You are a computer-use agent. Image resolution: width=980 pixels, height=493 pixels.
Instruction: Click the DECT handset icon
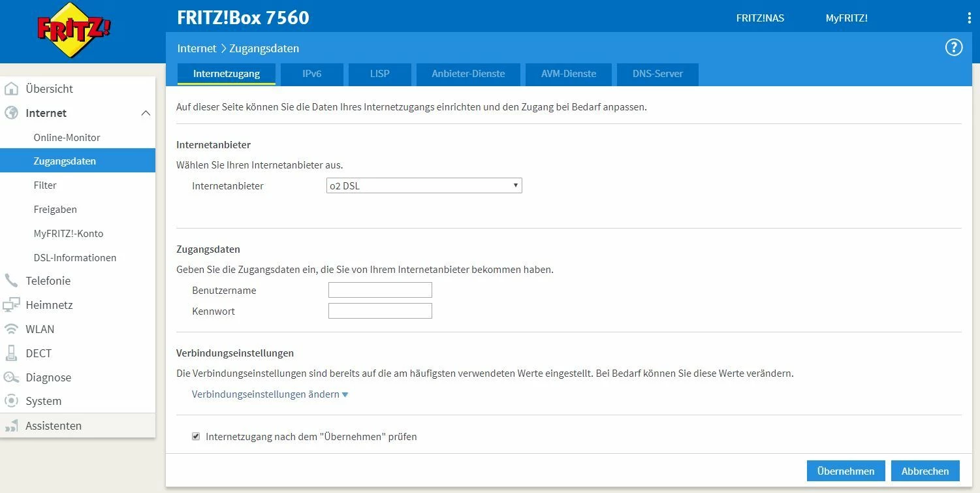pyautogui.click(x=11, y=353)
